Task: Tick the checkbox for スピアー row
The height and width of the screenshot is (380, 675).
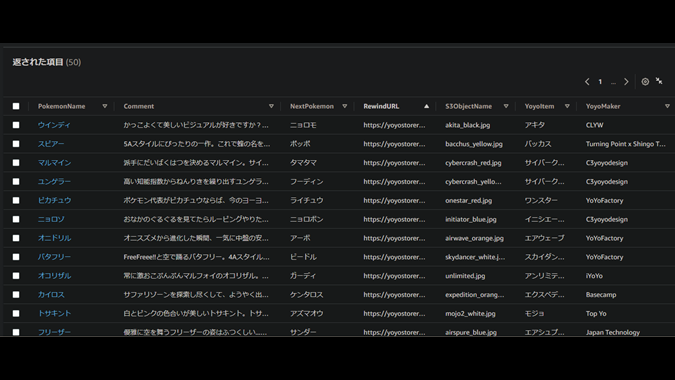Action: point(16,144)
